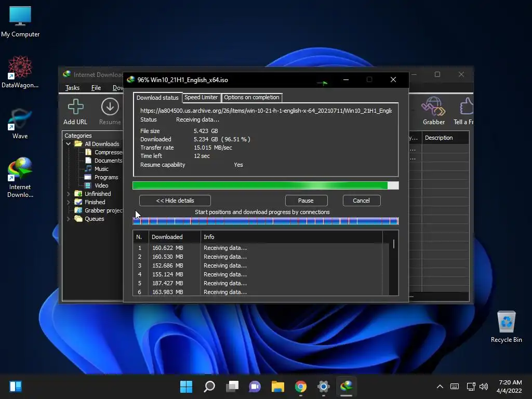Screen dimensions: 532x399
Task: Select the All Downloads folder
Action: click(x=97, y=144)
